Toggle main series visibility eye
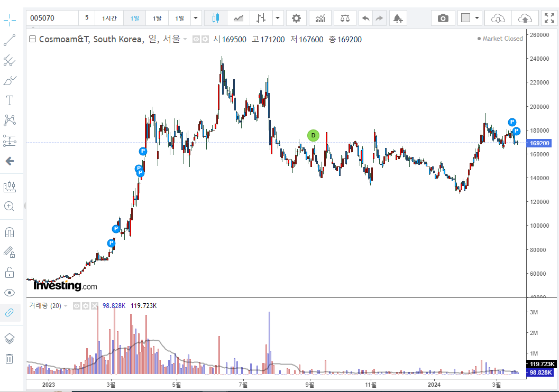Image resolution: width=559 pixels, height=392 pixels. tap(196, 39)
